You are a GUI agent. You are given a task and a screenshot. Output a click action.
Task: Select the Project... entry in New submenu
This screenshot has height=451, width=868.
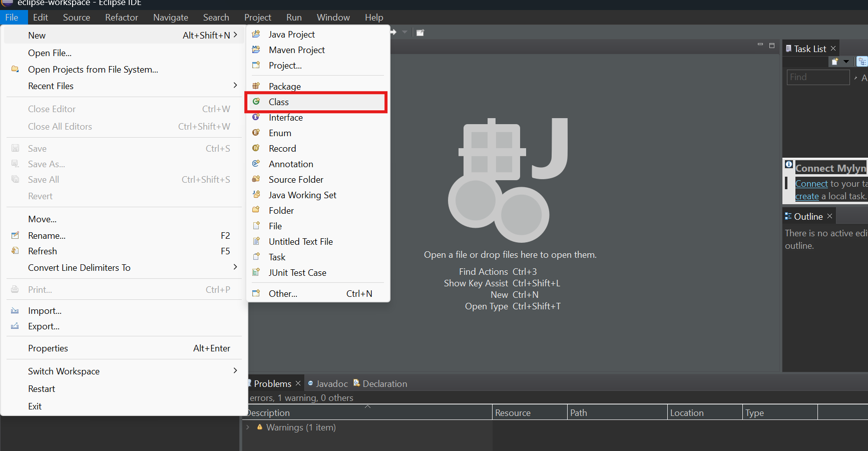tap(317, 66)
